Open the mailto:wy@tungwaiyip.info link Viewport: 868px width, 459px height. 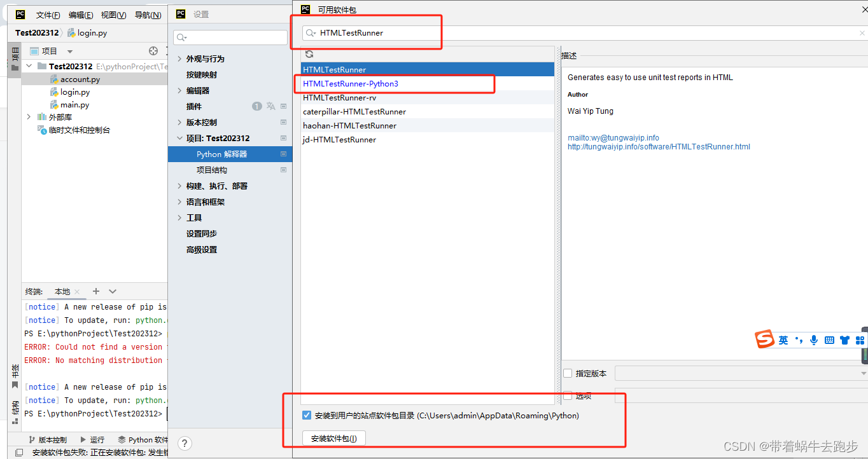pos(613,138)
